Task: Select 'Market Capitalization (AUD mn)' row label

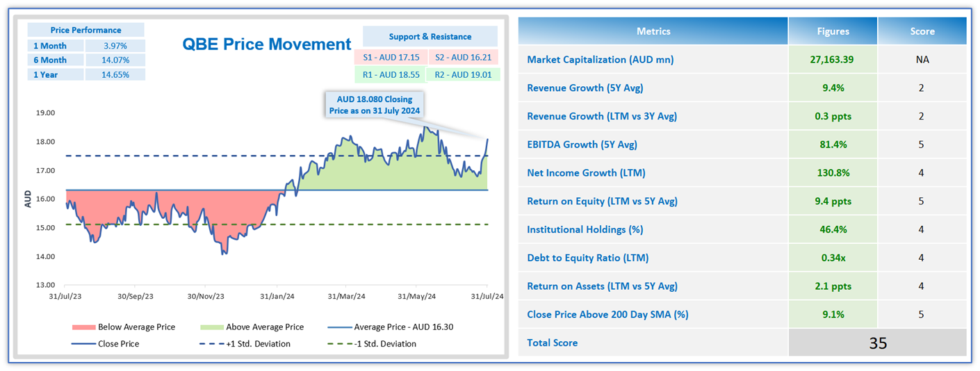Action: [600, 60]
